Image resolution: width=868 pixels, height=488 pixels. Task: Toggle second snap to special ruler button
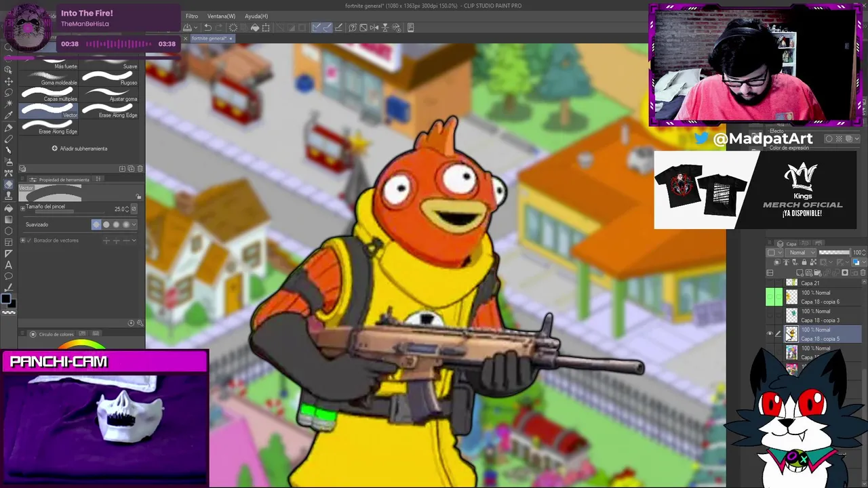coord(328,28)
